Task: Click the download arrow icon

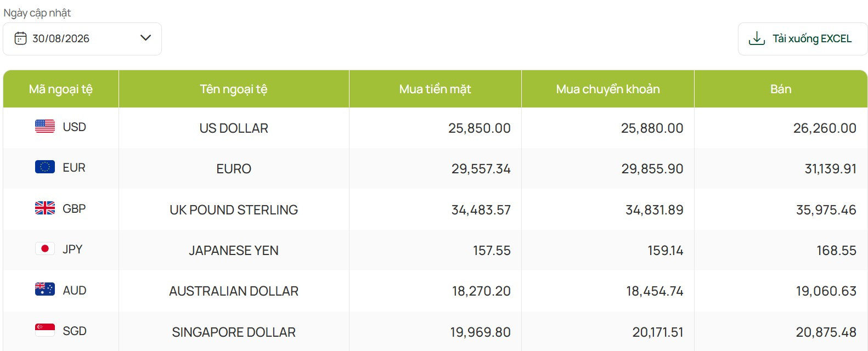Action: [757, 38]
